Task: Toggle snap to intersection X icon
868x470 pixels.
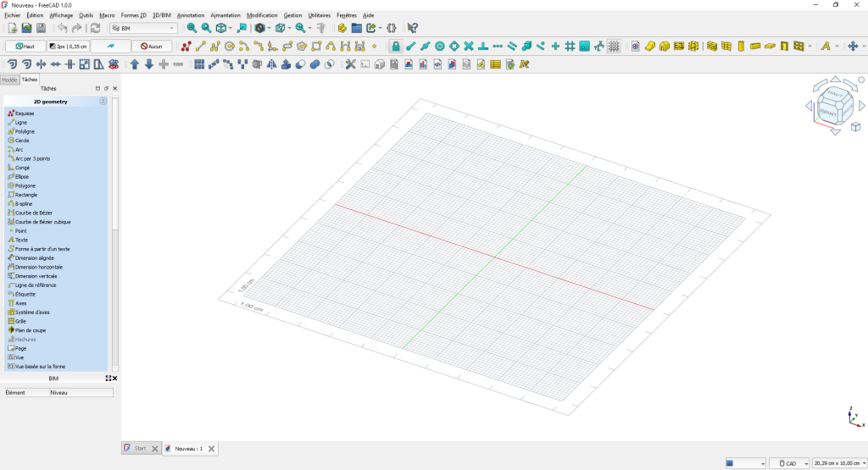Action: click(469, 47)
